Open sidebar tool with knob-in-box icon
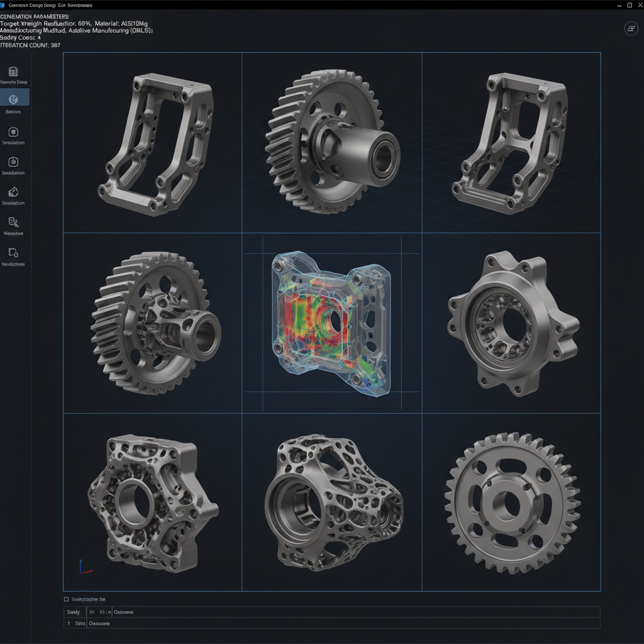This screenshot has height=644, width=644. (x=13, y=165)
